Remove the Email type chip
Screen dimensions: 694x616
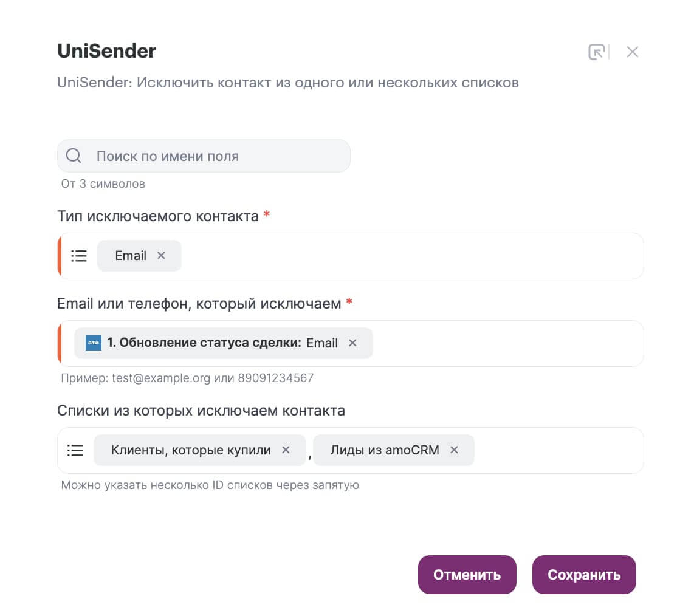click(x=161, y=255)
